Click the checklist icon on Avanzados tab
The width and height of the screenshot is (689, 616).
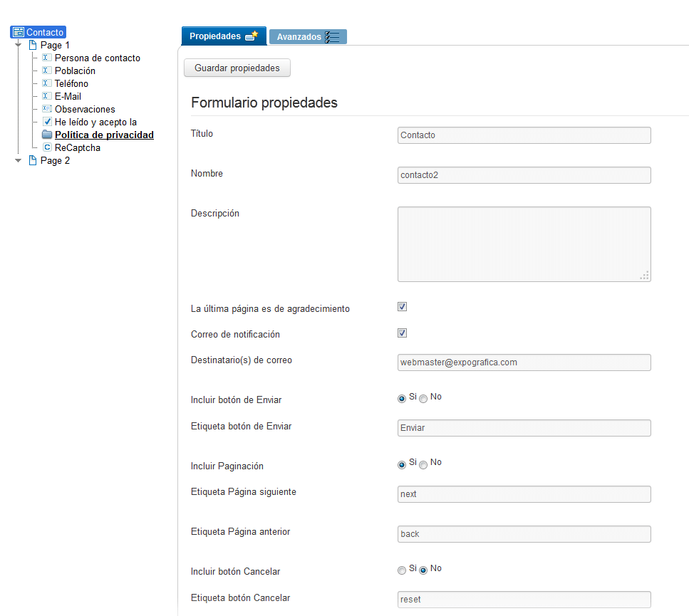[x=332, y=37]
